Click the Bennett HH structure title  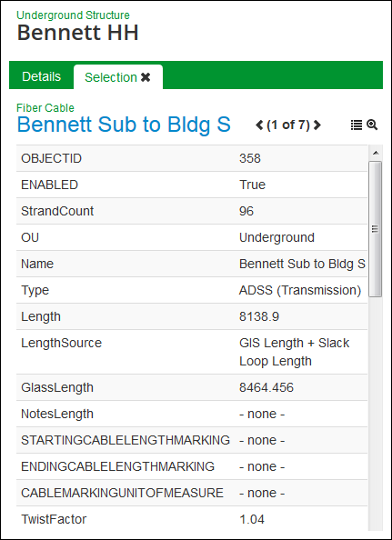pos(78,33)
